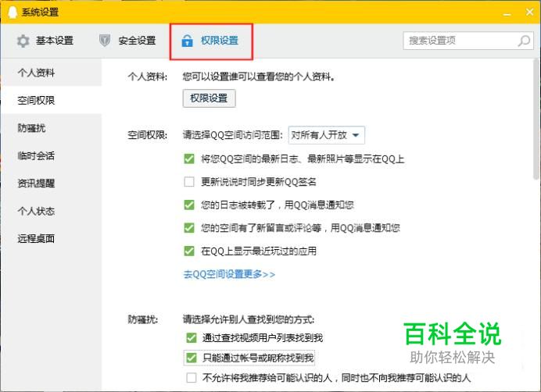Follow the 去QQ空间设置更多>> link
The image size is (541, 392).
click(x=229, y=274)
